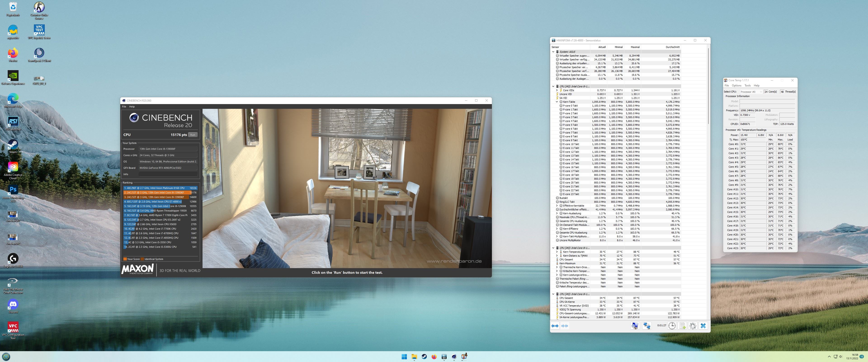Viewport: 868px width, 362px height.
Task: Open Core Temp File menu
Action: pyautogui.click(x=727, y=86)
